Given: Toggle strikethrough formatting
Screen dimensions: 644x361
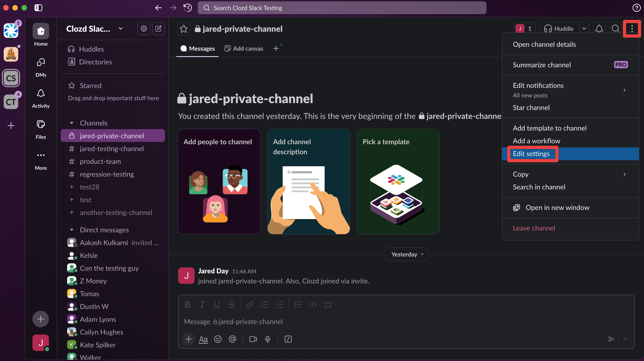Looking at the screenshot, I should coord(232,304).
